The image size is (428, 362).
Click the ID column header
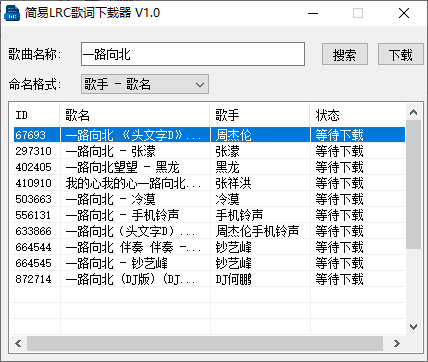35,115
